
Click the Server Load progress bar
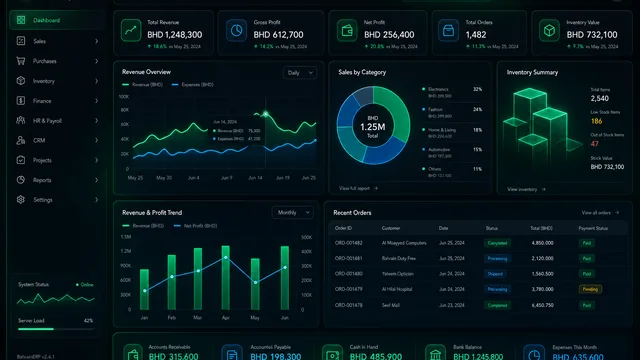(x=56, y=329)
